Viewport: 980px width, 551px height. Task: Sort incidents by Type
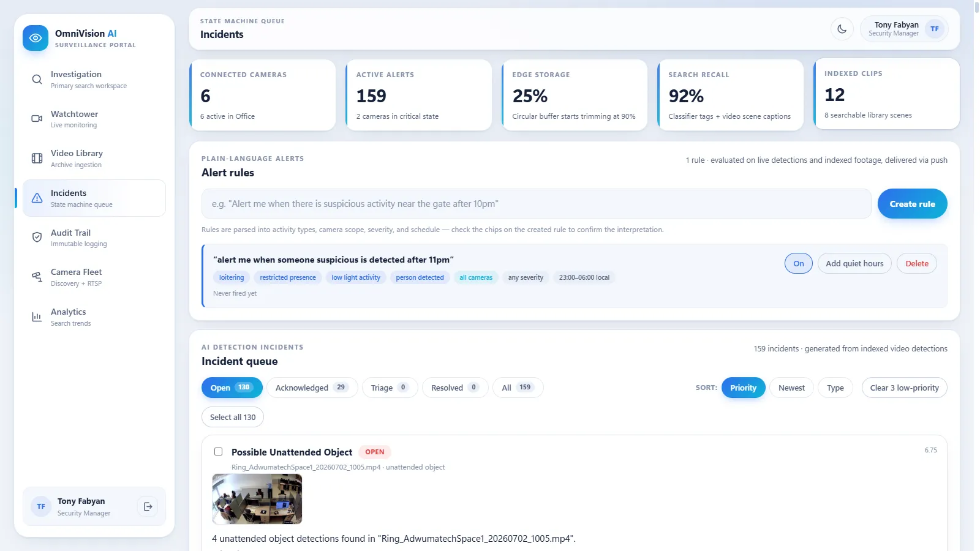click(x=835, y=388)
